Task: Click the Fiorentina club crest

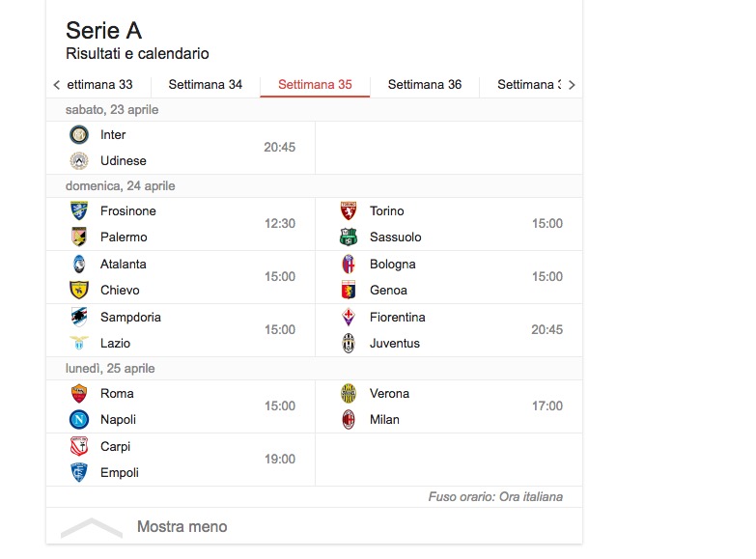Action: [x=349, y=318]
